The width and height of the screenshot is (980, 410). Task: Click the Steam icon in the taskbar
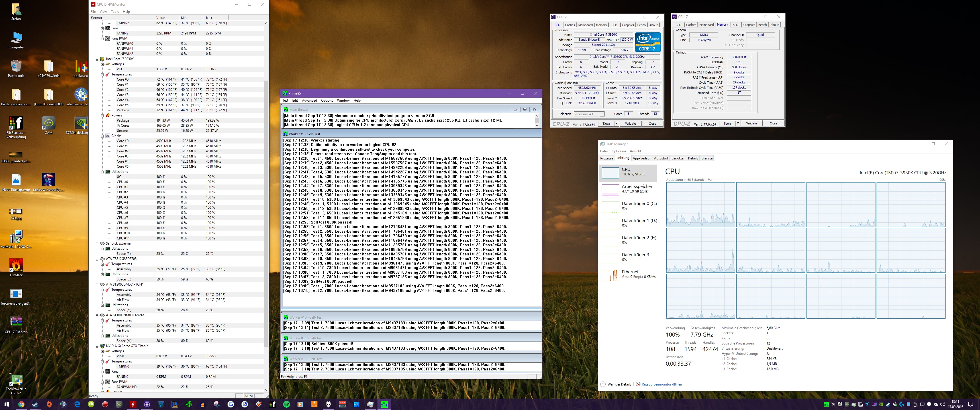click(x=35, y=404)
